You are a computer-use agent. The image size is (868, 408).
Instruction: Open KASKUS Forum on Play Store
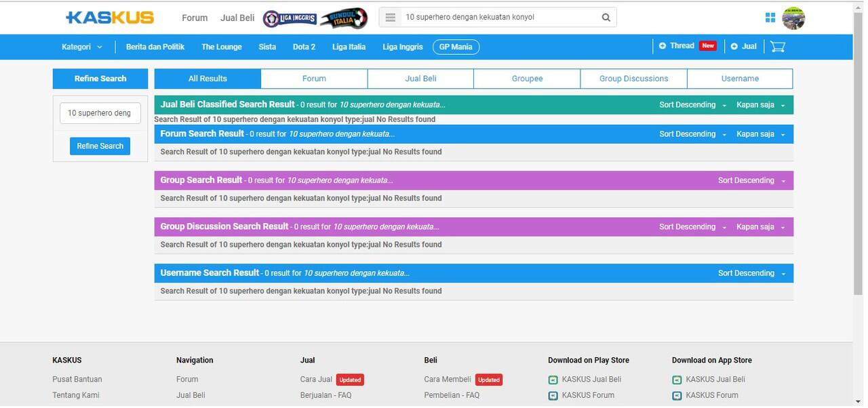tap(581, 395)
